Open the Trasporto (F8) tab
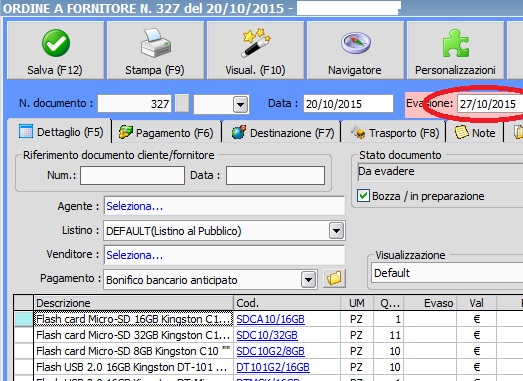 coord(395,133)
